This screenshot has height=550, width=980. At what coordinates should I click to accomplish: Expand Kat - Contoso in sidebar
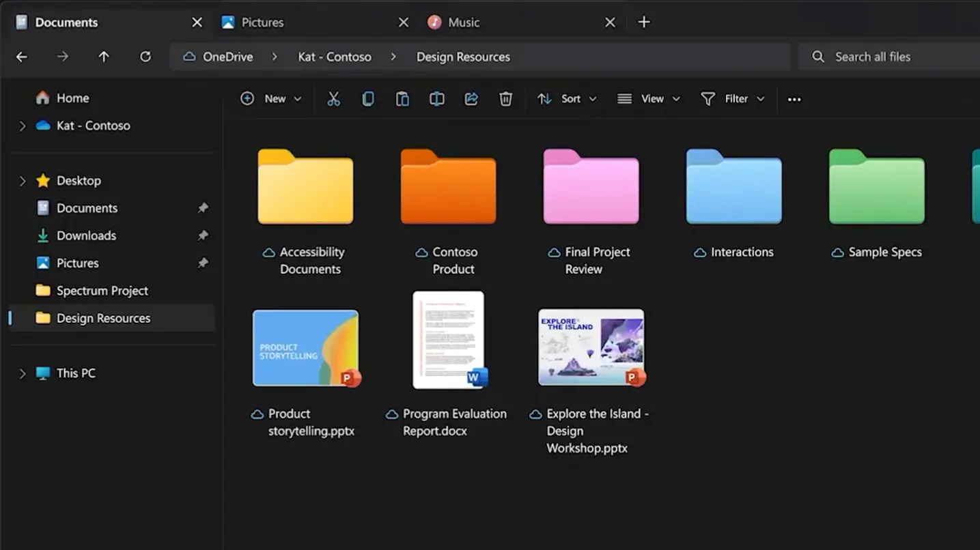click(x=23, y=126)
